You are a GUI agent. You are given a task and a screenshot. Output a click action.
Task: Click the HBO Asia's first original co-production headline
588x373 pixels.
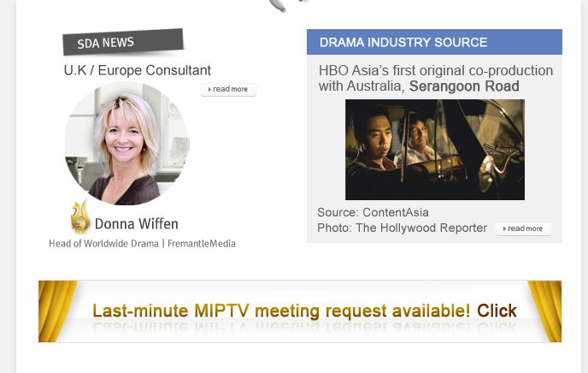[x=435, y=78]
